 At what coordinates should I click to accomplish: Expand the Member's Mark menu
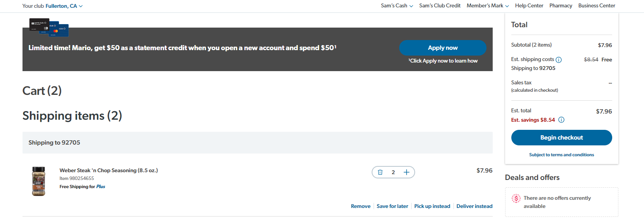pyautogui.click(x=488, y=5)
